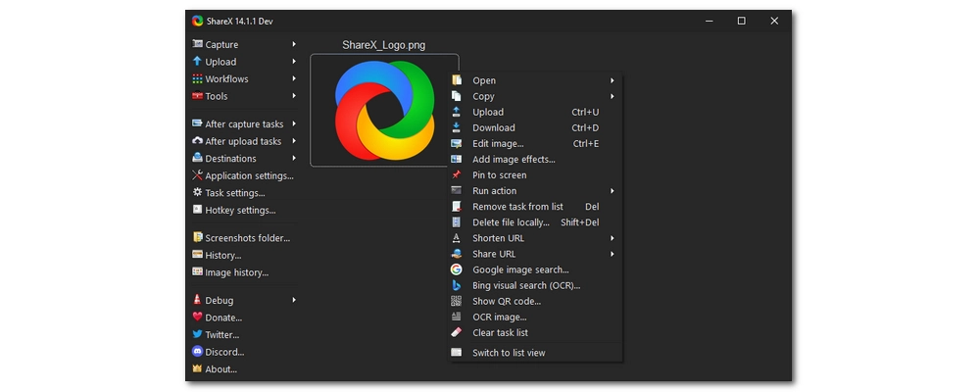Click the Google image search icon
Screen dimensions: 980x392
pyautogui.click(x=456, y=269)
